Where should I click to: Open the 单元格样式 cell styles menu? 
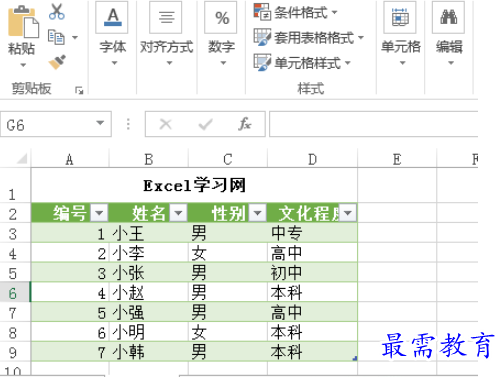coord(302,62)
